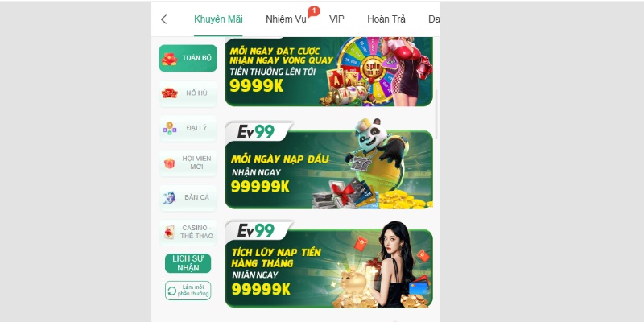Open the daily spin wheel 9999K banner
The height and width of the screenshot is (322, 644).
328,72
